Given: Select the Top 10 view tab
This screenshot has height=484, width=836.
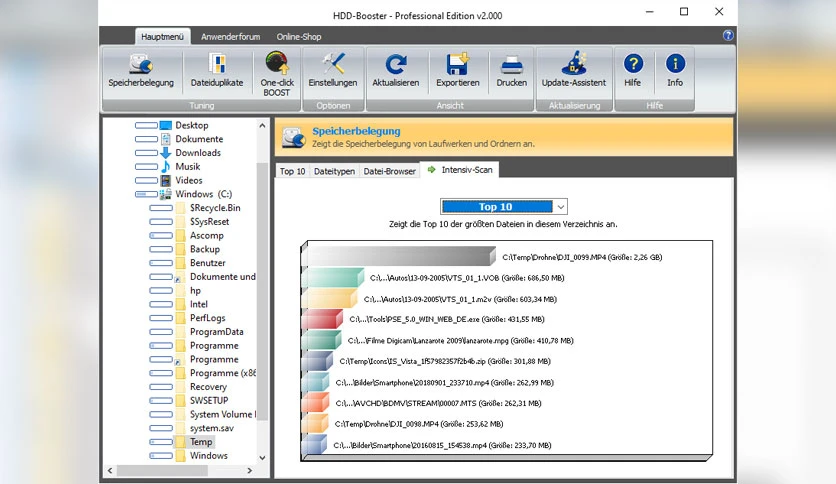Looking at the screenshot, I should tap(292, 171).
